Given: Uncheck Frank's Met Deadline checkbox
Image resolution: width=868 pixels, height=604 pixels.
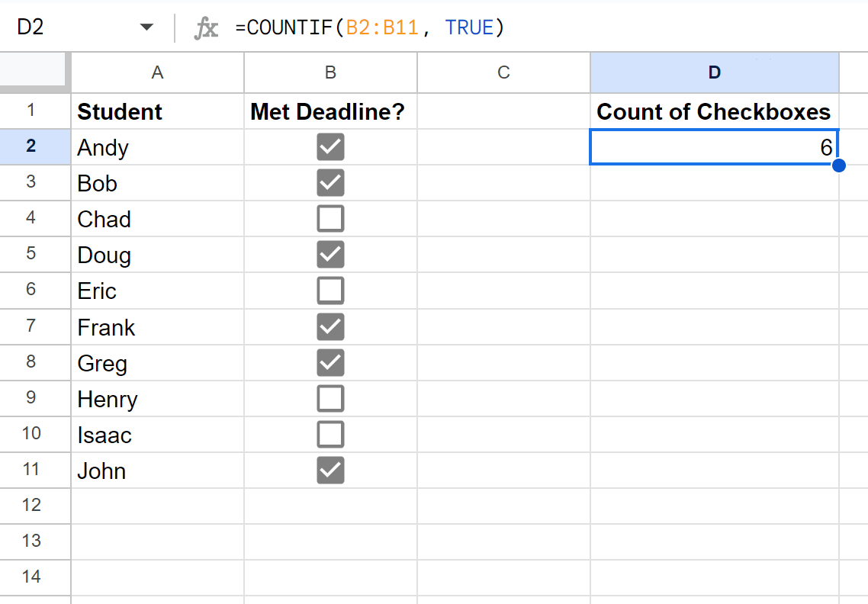Looking at the screenshot, I should click(x=330, y=326).
